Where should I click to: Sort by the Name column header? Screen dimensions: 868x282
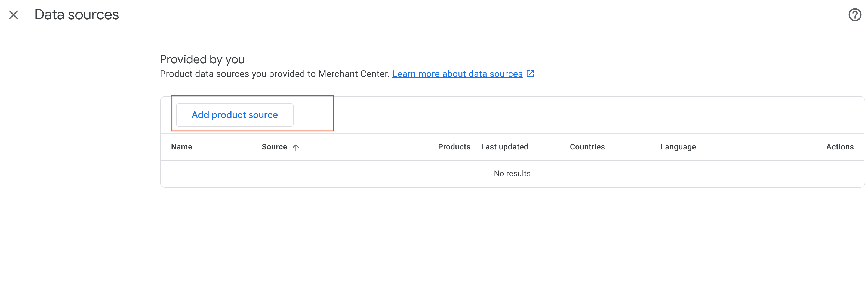[181, 147]
